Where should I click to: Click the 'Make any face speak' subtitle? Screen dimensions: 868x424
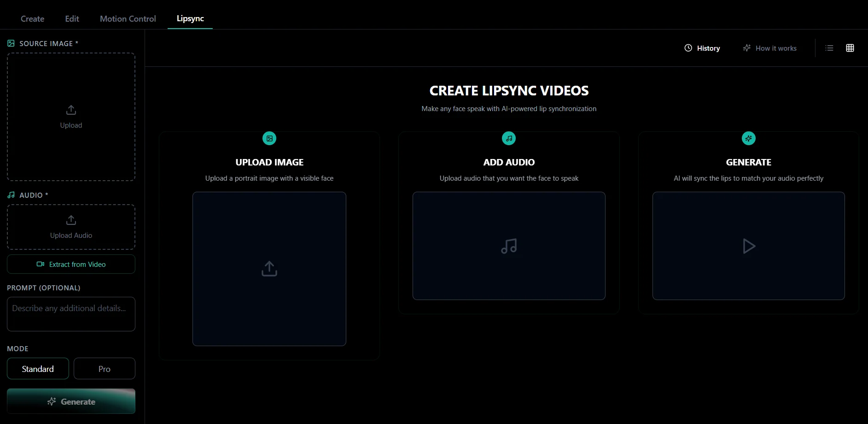(509, 109)
